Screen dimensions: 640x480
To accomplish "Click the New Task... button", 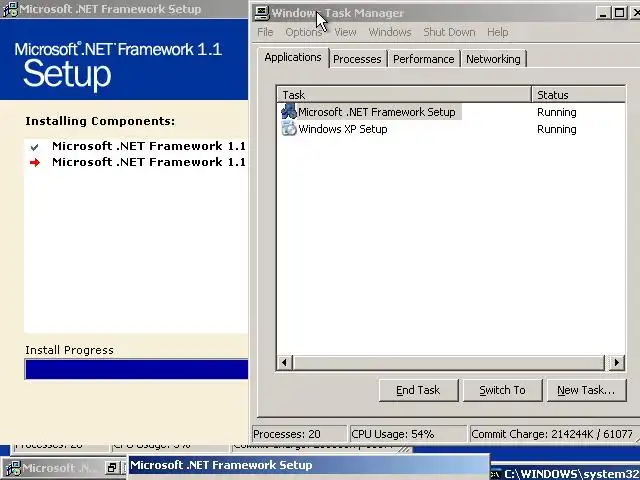I will [586, 390].
